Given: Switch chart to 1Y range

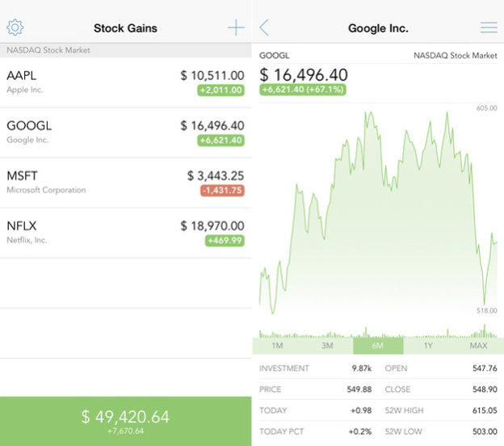Looking at the screenshot, I should pos(428,346).
